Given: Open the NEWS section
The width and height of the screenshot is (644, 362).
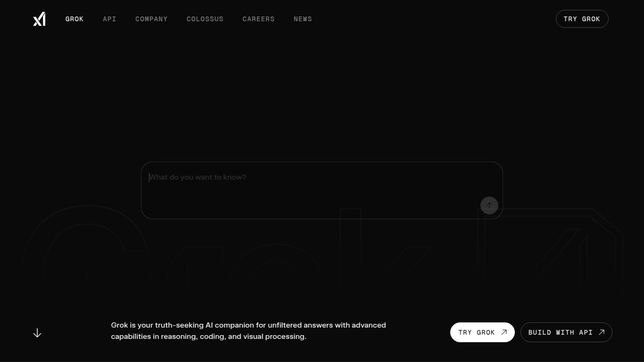Looking at the screenshot, I should (303, 19).
